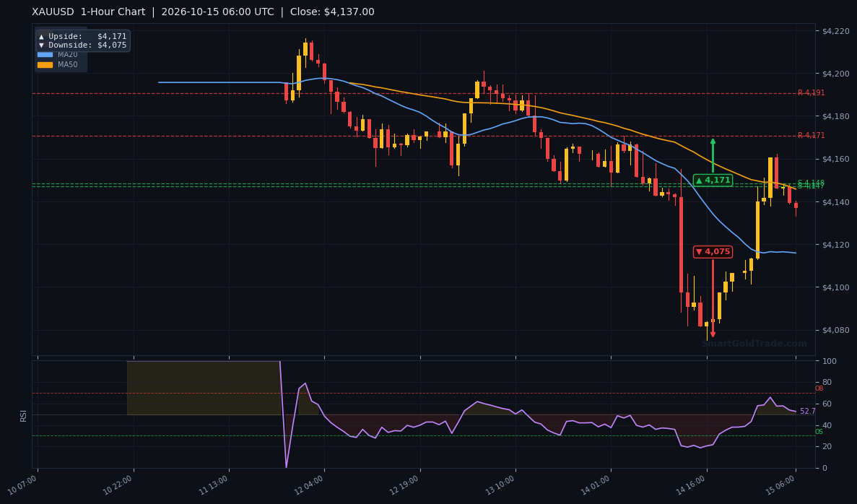Click the $4,120 price axis label
Viewport: 857px width, 504px height.
pos(835,245)
